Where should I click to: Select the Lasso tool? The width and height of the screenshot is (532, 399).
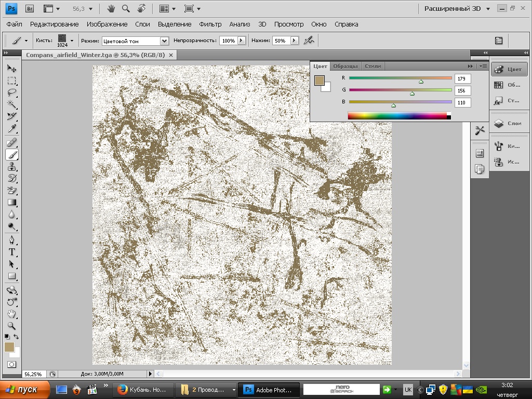12,93
